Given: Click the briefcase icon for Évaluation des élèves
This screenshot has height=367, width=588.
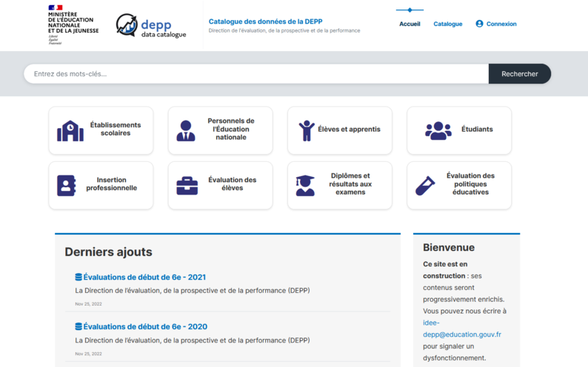Looking at the screenshot, I should click(x=187, y=186).
